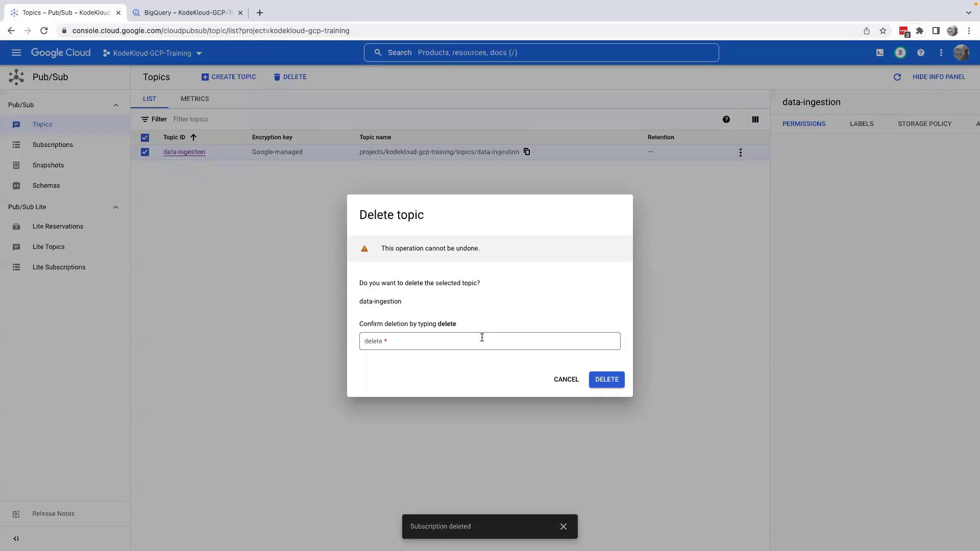Uncheck the data-ingestion row checkbox
Viewport: 980px width, 551px height.
(145, 152)
